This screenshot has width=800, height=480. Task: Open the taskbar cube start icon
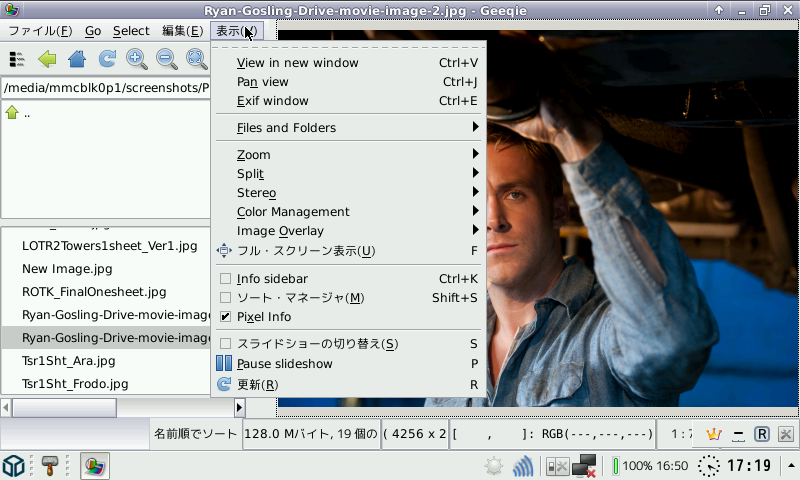tap(13, 465)
